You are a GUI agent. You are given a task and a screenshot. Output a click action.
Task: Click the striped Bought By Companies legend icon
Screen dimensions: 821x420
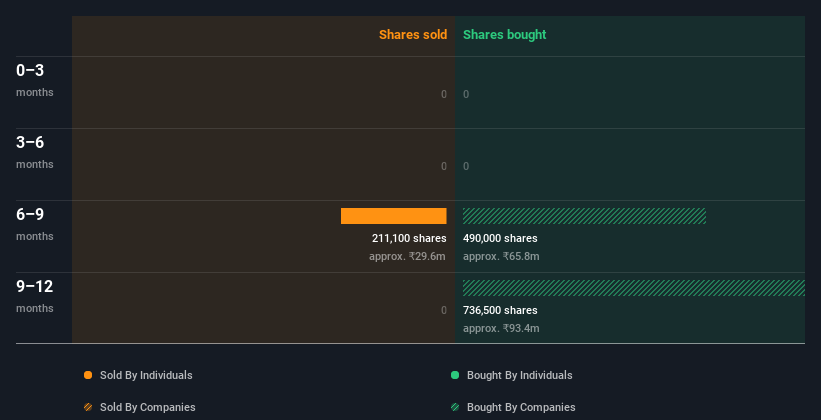pyautogui.click(x=455, y=407)
